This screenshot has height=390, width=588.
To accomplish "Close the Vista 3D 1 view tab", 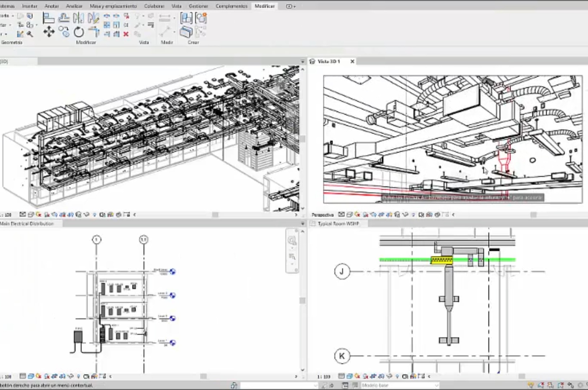I will point(352,61).
